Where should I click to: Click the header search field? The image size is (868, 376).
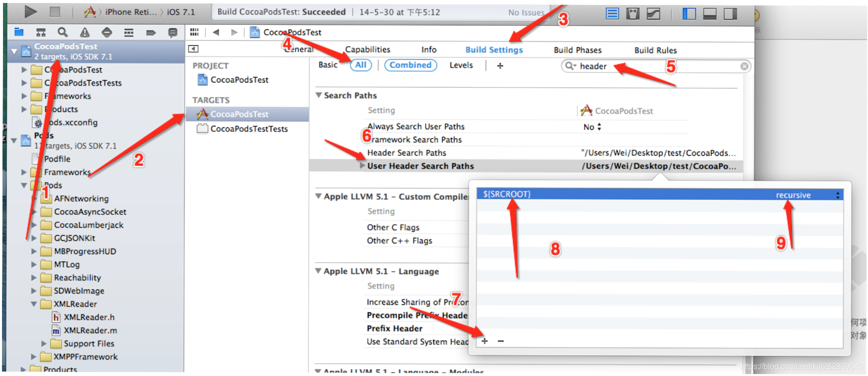tap(656, 66)
